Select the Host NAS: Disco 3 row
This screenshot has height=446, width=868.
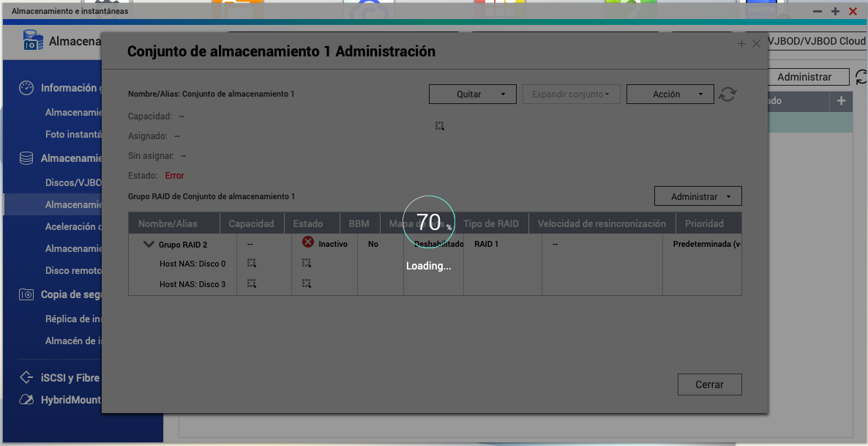click(x=192, y=283)
